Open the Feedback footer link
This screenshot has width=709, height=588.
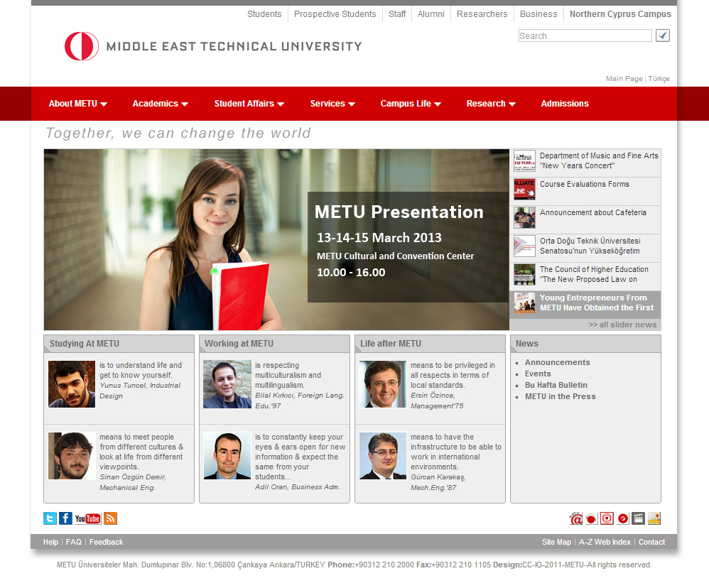click(x=107, y=542)
